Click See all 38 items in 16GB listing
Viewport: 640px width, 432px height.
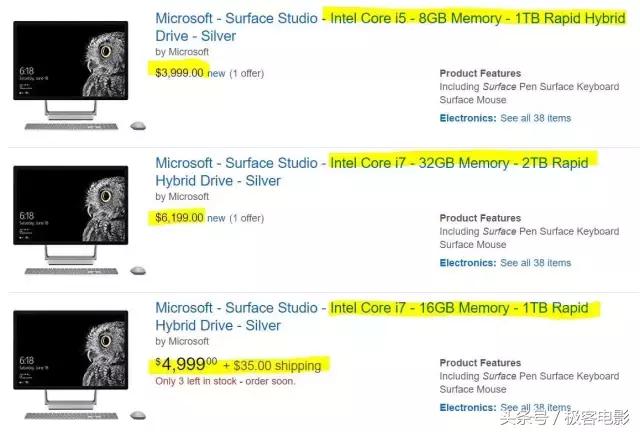(535, 408)
